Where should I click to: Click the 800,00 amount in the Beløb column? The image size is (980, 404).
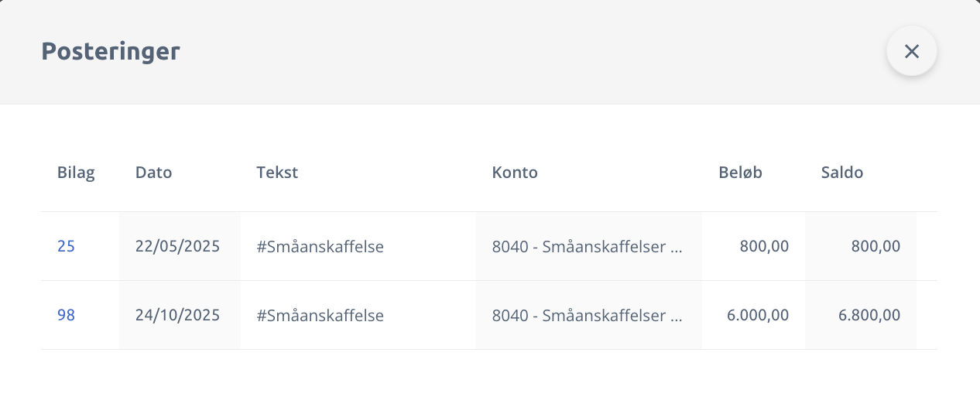click(x=764, y=247)
